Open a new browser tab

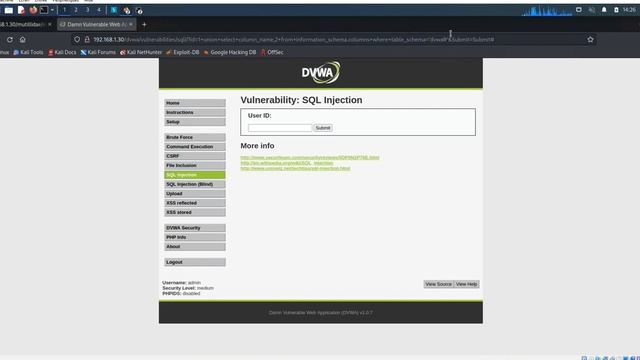click(x=144, y=24)
